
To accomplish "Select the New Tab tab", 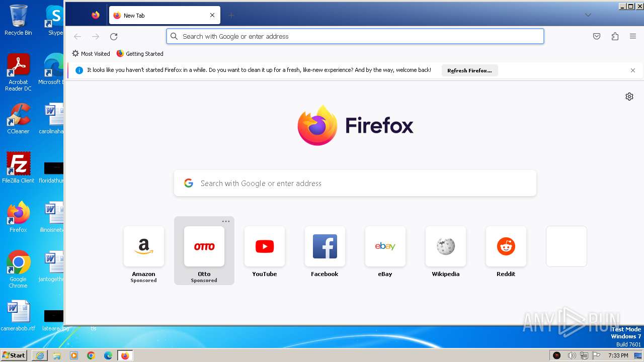I will (x=165, y=15).
